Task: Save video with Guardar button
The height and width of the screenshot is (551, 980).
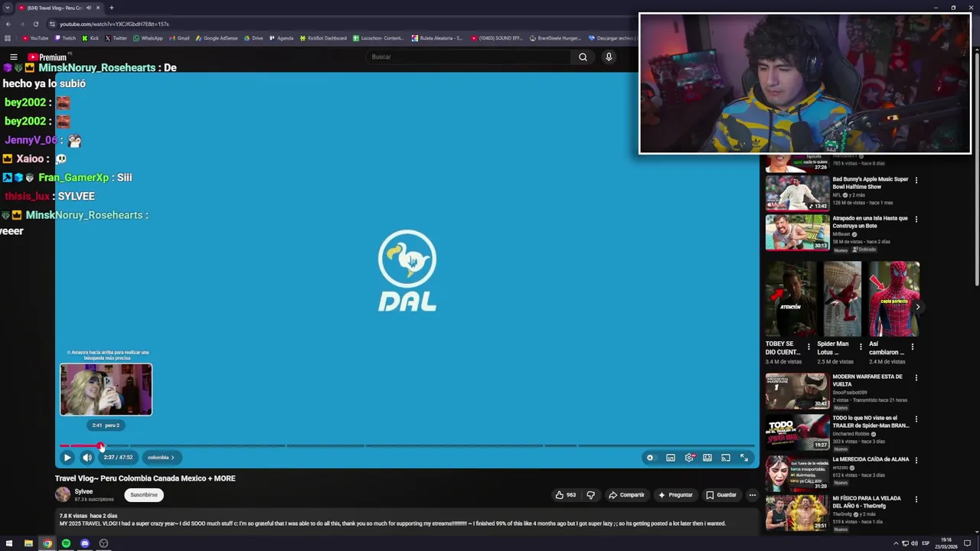Action: pyautogui.click(x=721, y=495)
